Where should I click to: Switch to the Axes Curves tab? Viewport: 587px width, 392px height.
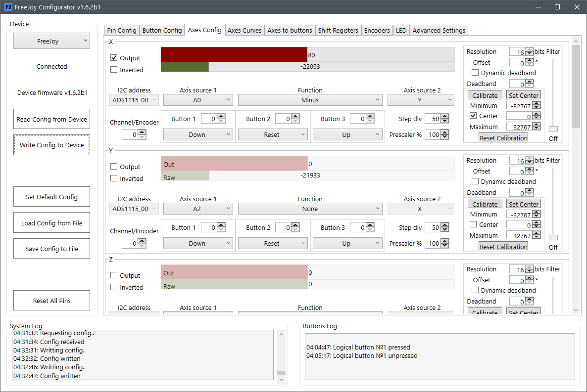245,30
